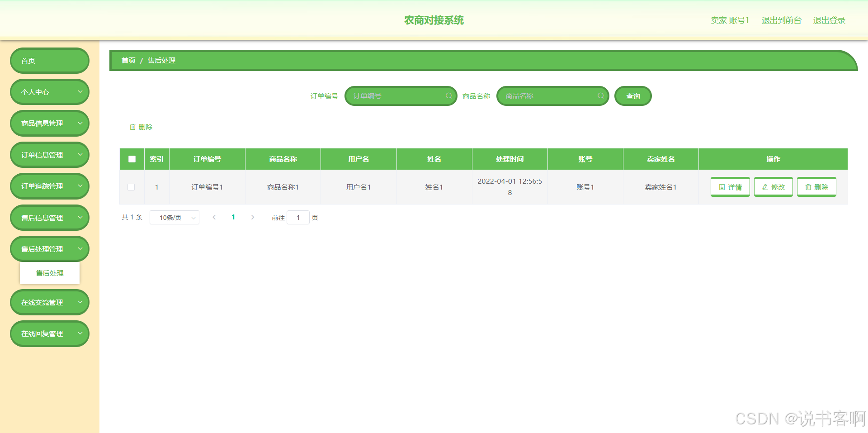This screenshot has width=868, height=433.
Task: Click the 处理时间 column header
Action: [x=509, y=159]
